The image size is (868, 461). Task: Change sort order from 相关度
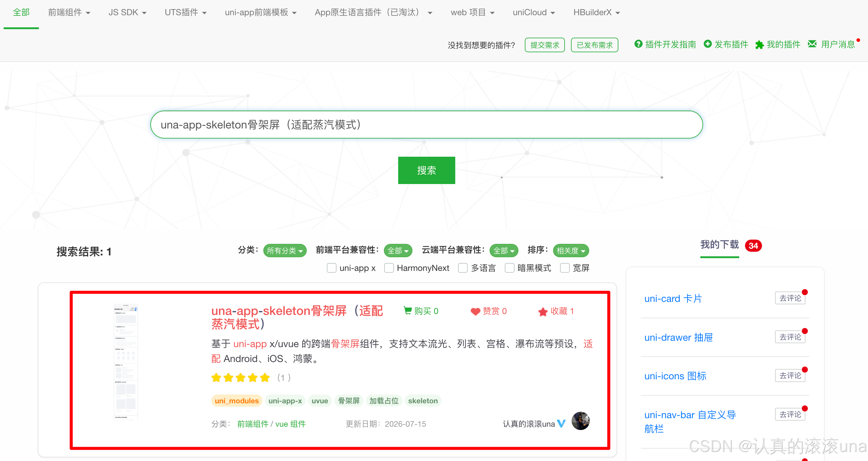571,250
